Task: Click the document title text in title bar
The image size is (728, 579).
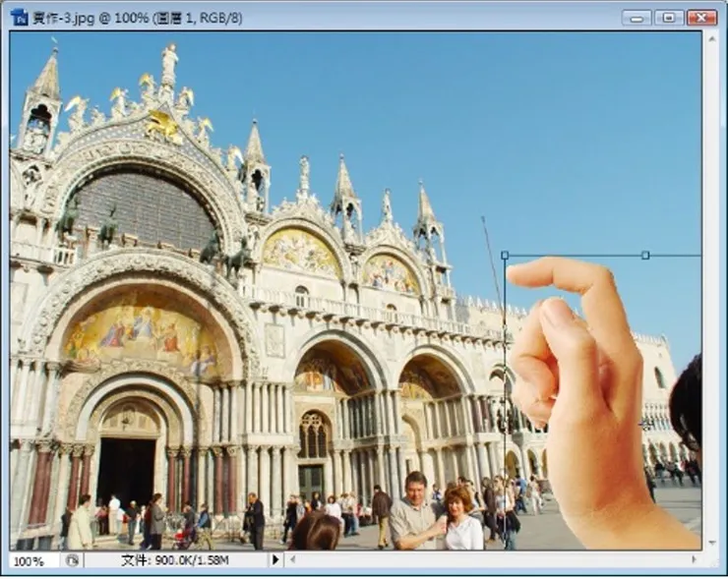Action: coord(138,18)
